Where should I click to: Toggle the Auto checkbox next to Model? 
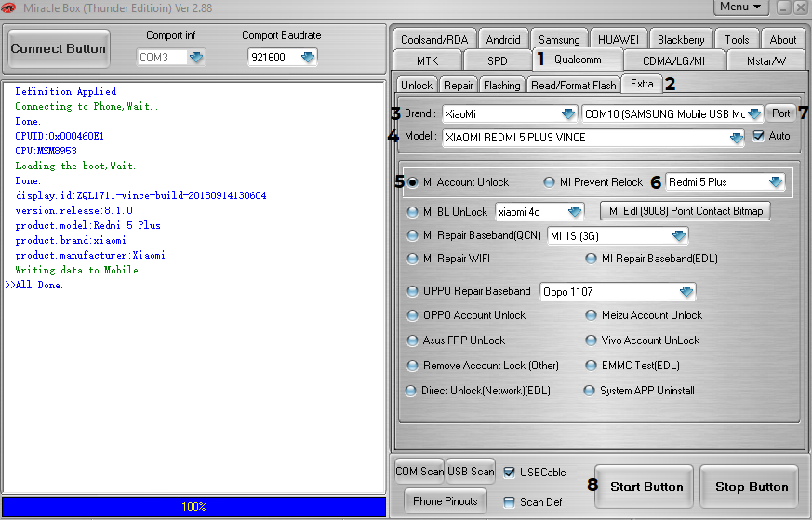[758, 136]
